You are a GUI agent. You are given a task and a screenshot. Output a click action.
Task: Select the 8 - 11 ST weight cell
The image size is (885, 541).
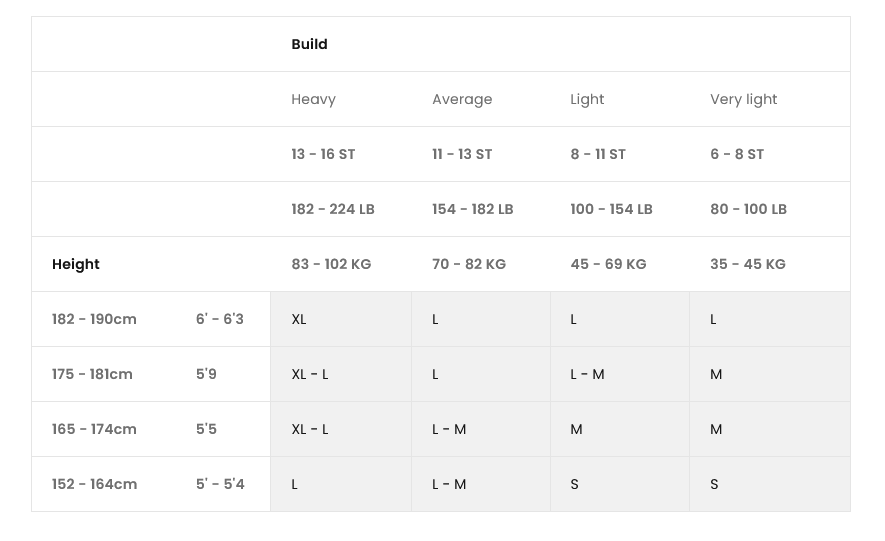tap(598, 154)
